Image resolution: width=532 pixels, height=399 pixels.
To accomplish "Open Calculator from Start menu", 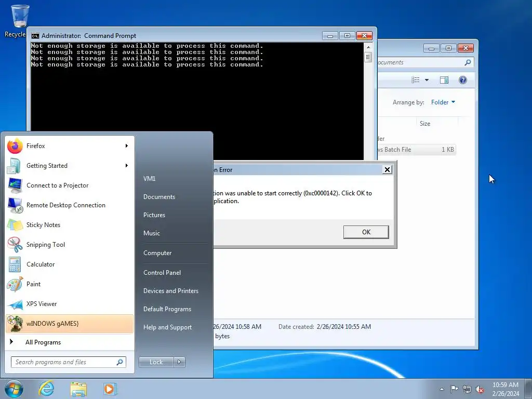I will (70, 264).
